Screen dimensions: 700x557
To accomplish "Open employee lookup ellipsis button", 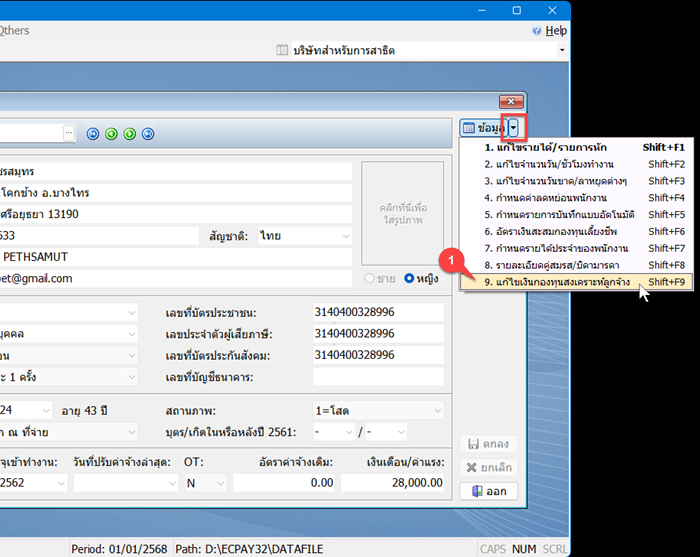I will pyautogui.click(x=69, y=133).
